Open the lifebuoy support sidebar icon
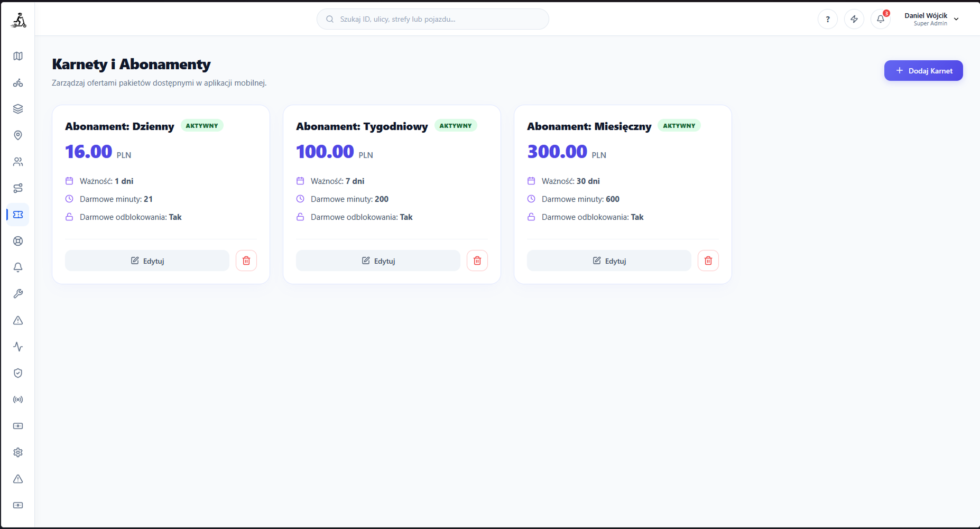The image size is (980, 529). (18, 241)
